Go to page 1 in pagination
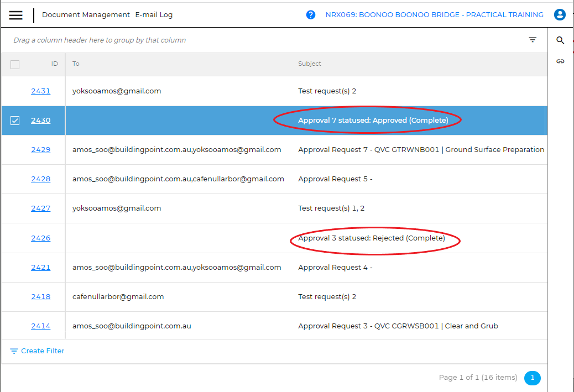574x392 pixels. (x=532, y=378)
